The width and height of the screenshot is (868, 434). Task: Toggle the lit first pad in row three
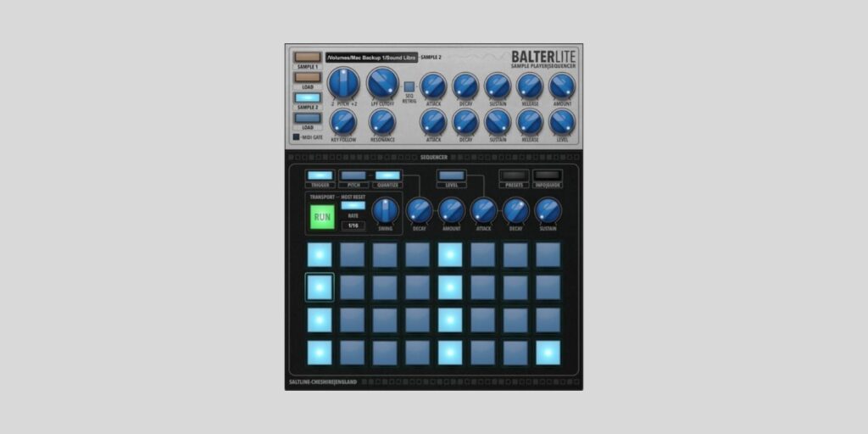[x=320, y=320]
